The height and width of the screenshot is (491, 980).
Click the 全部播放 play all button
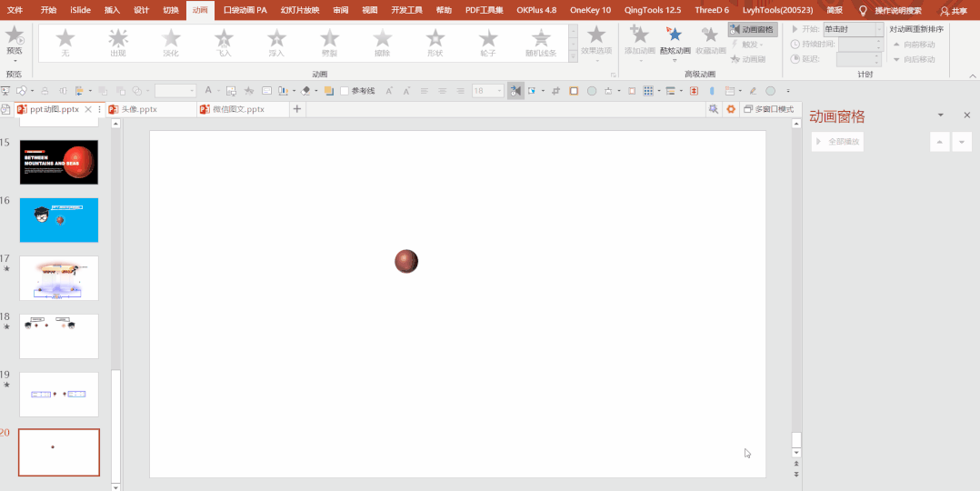pyautogui.click(x=837, y=141)
